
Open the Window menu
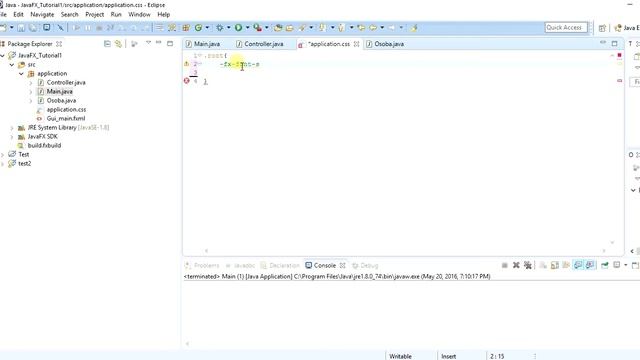(139, 14)
